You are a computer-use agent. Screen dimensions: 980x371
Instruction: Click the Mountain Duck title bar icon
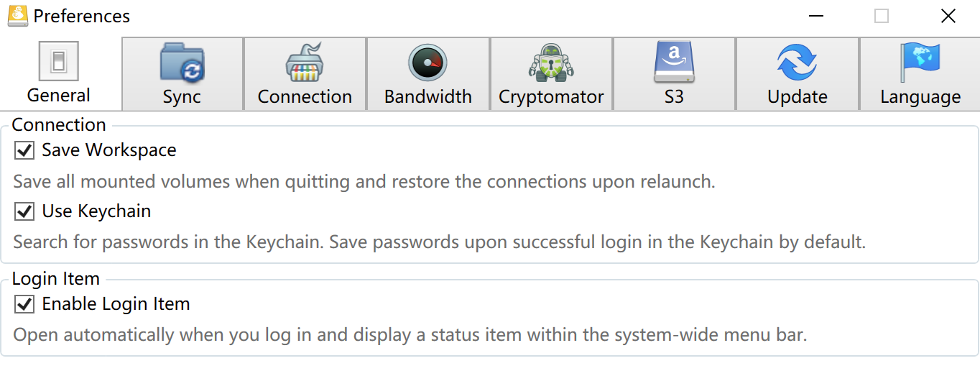(17, 15)
